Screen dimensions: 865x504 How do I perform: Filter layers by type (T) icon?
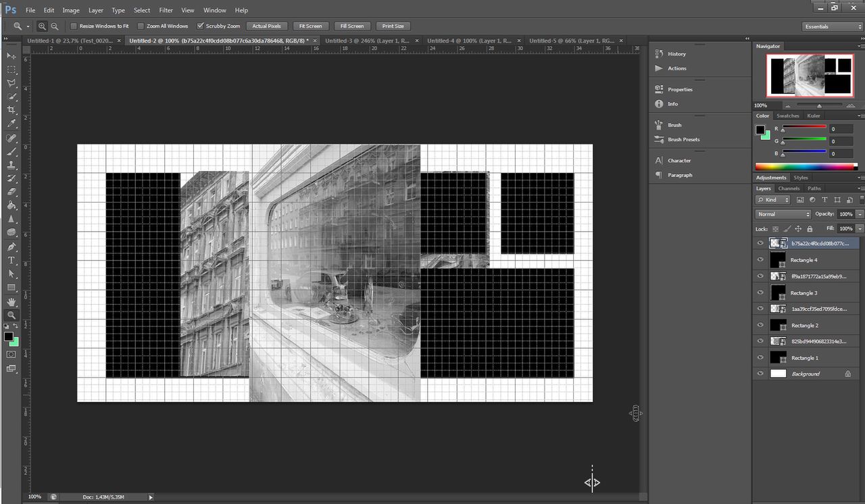tap(824, 200)
